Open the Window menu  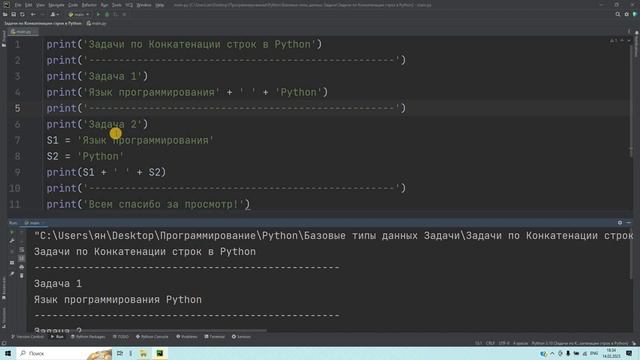click(144, 5)
